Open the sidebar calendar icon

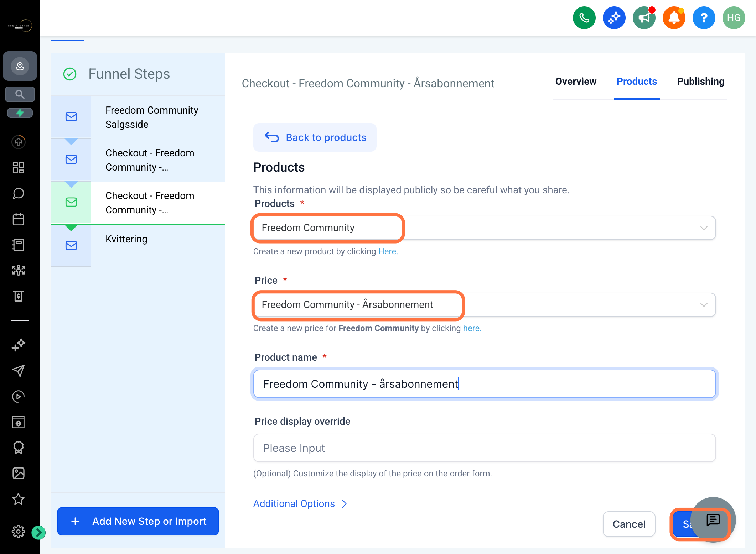point(19,219)
